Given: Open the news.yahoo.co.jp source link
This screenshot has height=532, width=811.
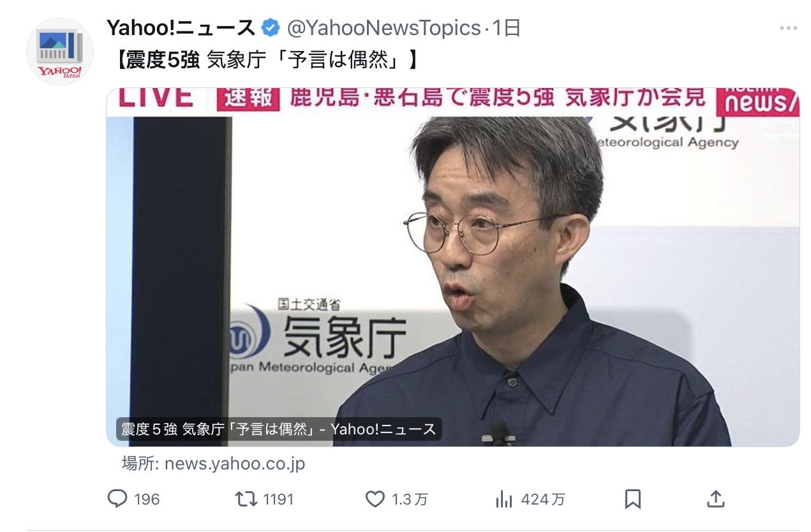Looking at the screenshot, I should [213, 464].
